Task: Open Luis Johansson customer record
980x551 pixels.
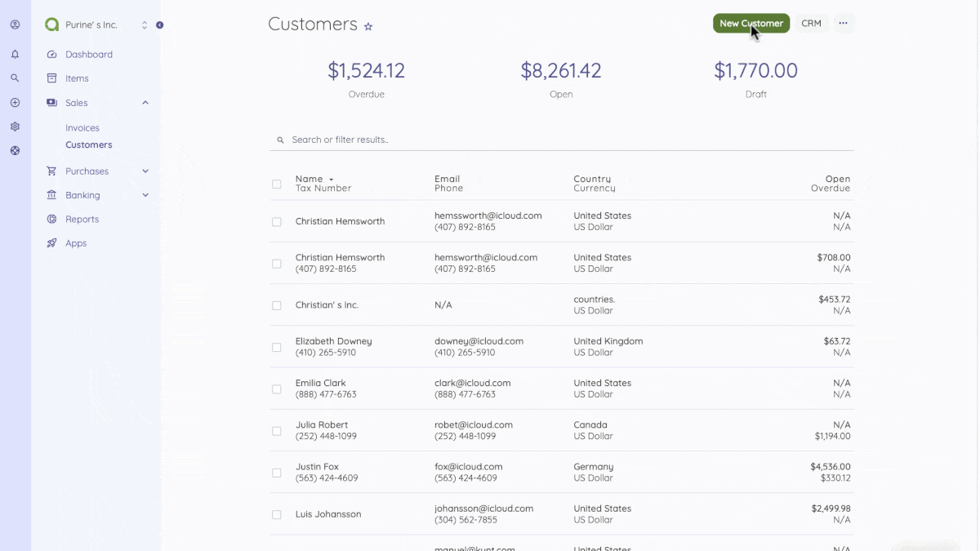Action: click(328, 514)
